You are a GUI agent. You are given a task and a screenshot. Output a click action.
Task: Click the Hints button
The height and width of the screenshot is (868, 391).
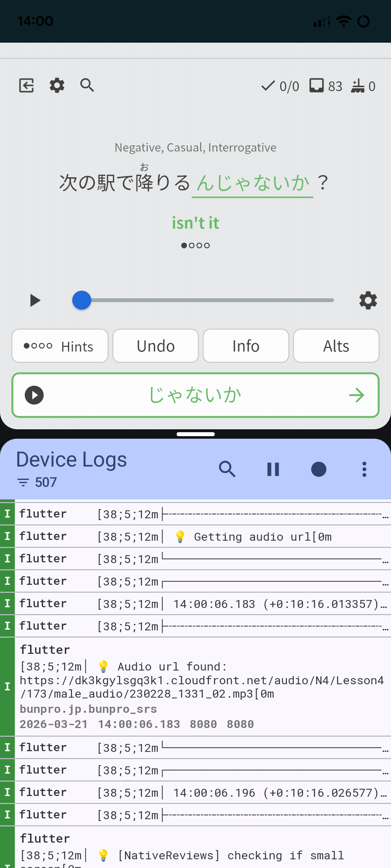(x=60, y=346)
